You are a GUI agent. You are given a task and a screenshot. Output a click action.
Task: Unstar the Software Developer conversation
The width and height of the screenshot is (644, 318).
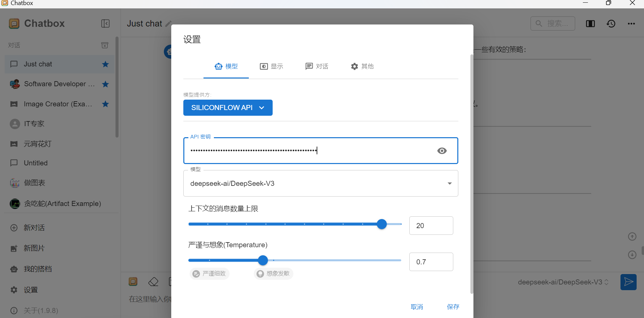point(105,84)
